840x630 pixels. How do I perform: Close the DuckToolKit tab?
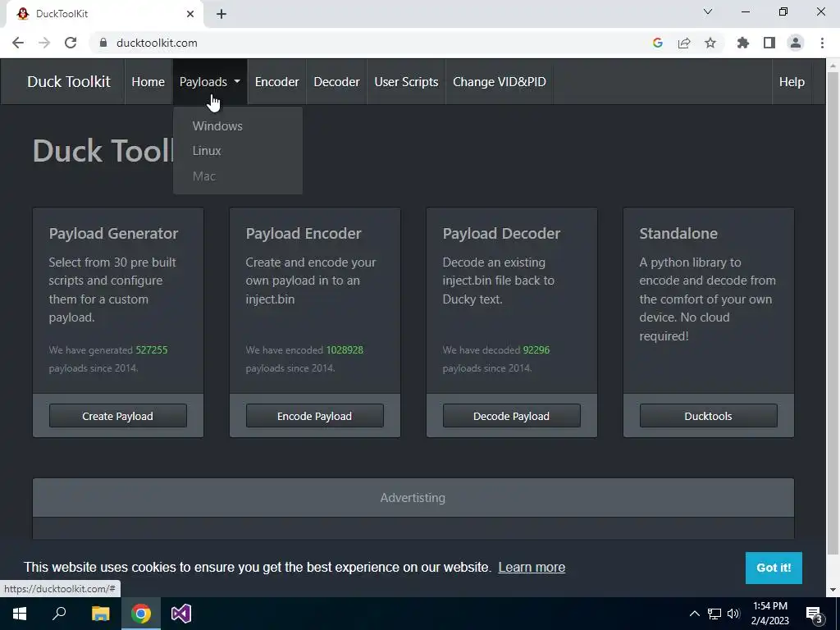pyautogui.click(x=190, y=14)
